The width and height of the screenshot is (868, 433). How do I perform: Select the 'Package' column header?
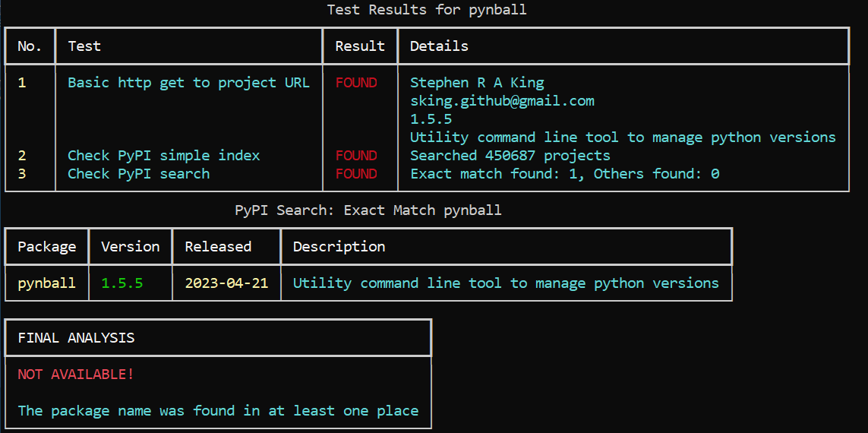coord(47,246)
